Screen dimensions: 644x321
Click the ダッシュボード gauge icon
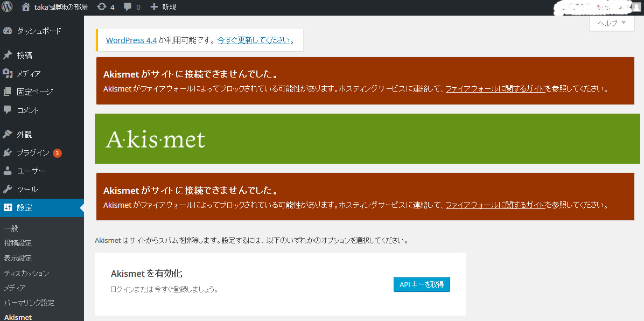point(8,31)
